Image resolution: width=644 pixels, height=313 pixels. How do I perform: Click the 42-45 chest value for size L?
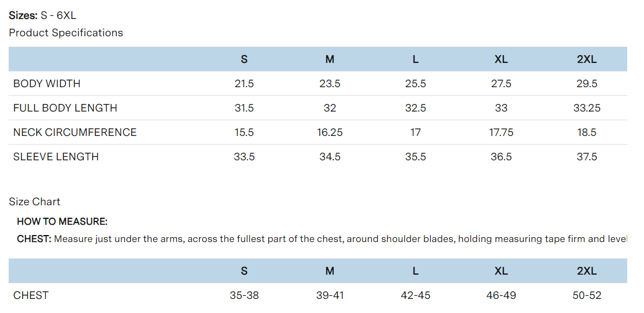point(415,295)
